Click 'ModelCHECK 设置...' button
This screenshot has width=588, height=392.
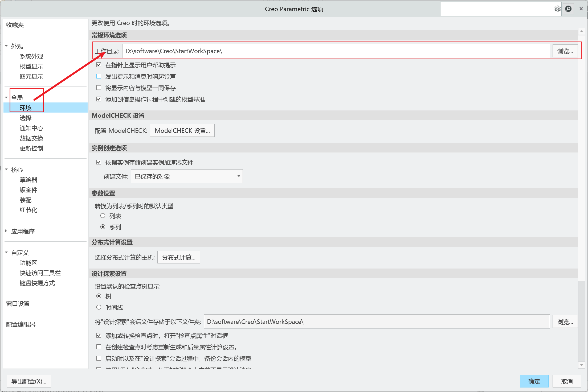click(x=182, y=130)
